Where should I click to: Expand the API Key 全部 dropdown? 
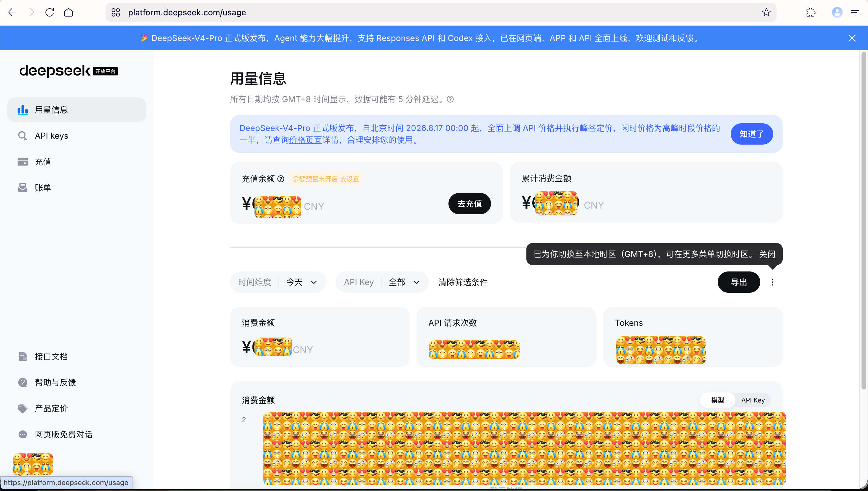click(382, 282)
